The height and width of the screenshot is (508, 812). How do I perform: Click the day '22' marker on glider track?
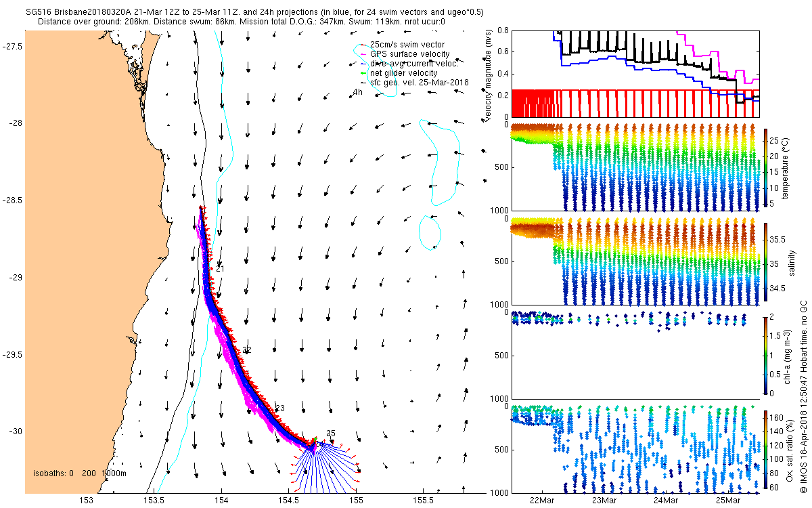[247, 350]
